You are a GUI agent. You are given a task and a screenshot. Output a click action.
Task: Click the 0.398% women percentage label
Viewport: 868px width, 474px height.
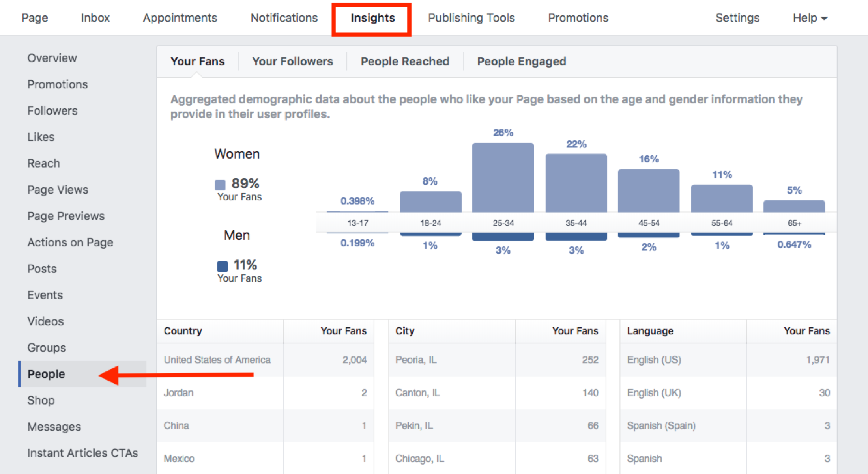[x=357, y=201]
